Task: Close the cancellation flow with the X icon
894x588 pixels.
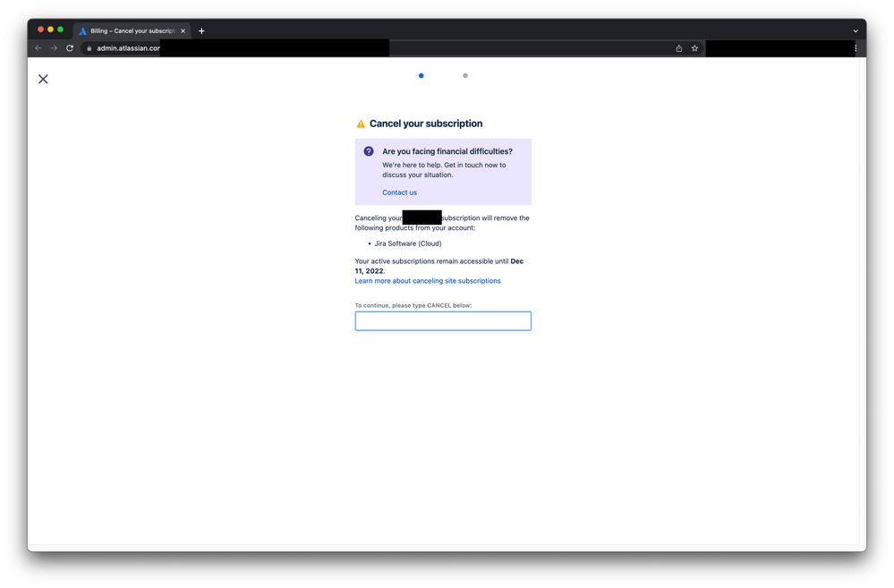Action: (42, 79)
